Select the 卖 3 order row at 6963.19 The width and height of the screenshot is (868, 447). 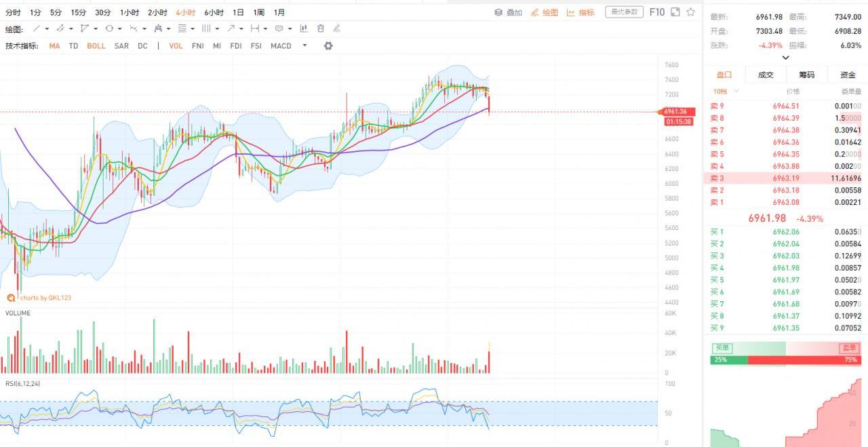[785, 178]
